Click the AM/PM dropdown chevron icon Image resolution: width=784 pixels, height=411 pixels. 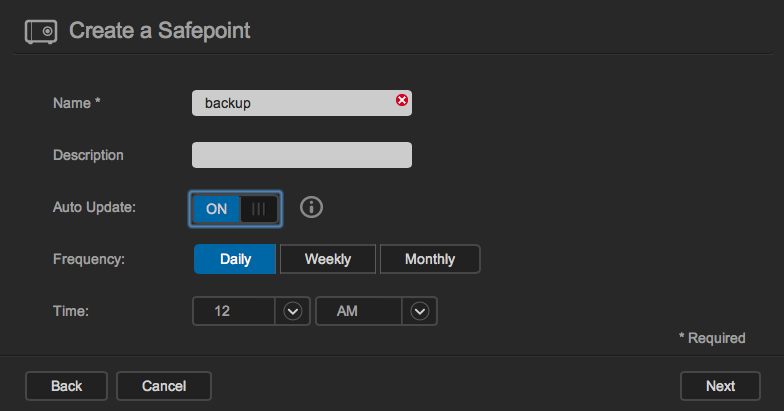420,311
